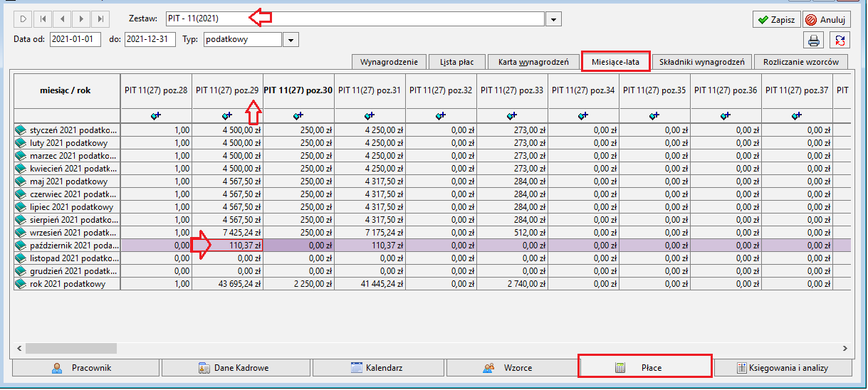Click the Zestaw PIT - 11(2021) field

[x=355, y=19]
